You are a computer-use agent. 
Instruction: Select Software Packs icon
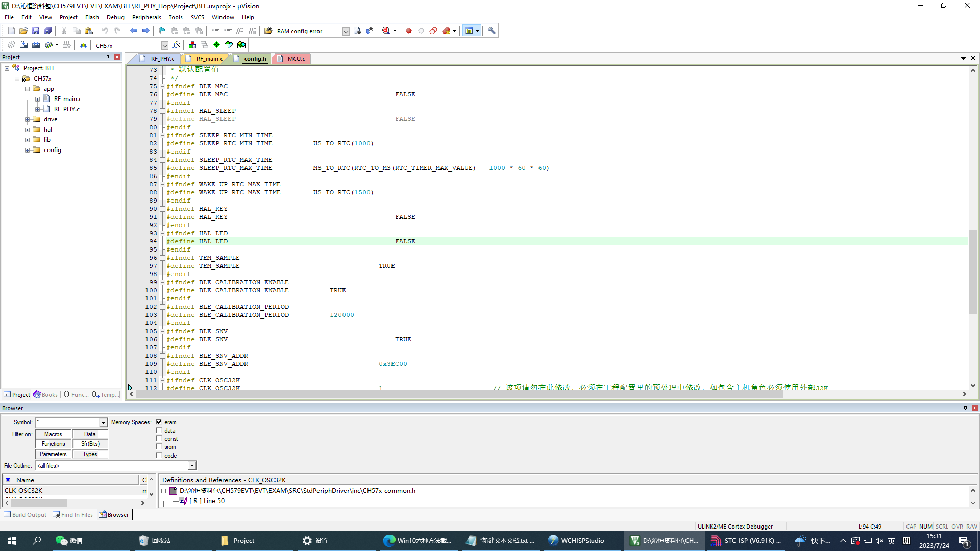pyautogui.click(x=229, y=45)
